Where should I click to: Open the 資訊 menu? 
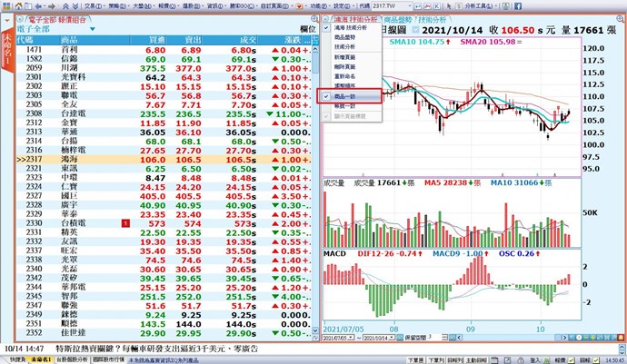(215, 6)
